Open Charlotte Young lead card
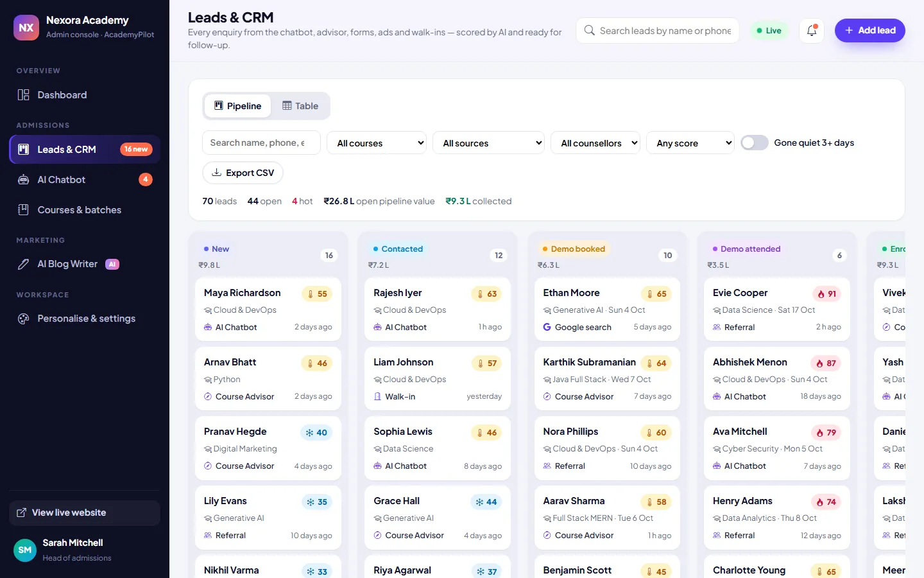This screenshot has width=924, height=578. click(777, 566)
